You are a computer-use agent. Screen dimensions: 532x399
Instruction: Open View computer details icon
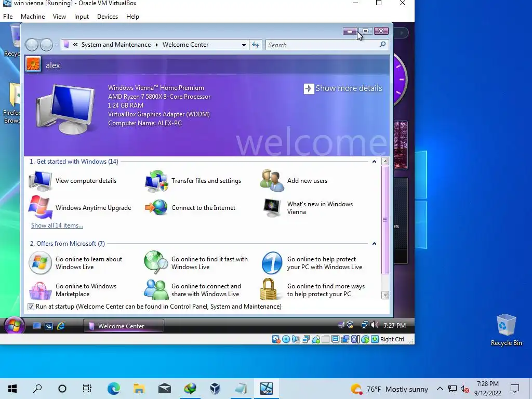(40, 181)
